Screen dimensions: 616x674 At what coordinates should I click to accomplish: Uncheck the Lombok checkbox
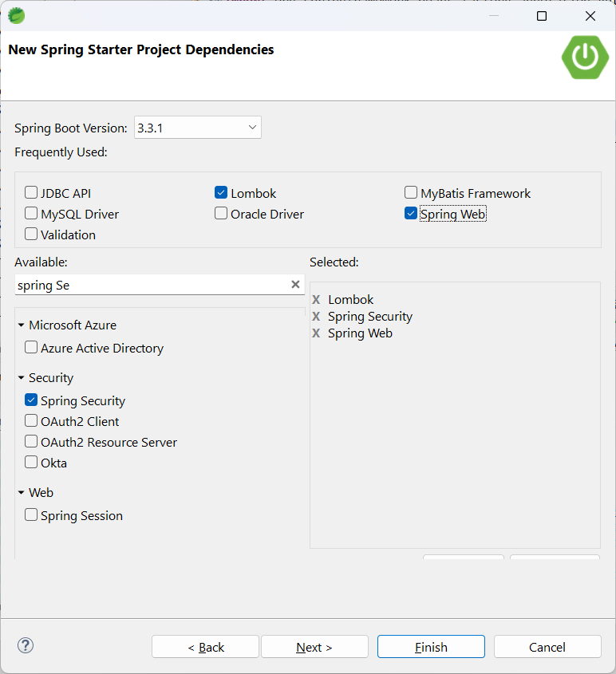point(221,192)
